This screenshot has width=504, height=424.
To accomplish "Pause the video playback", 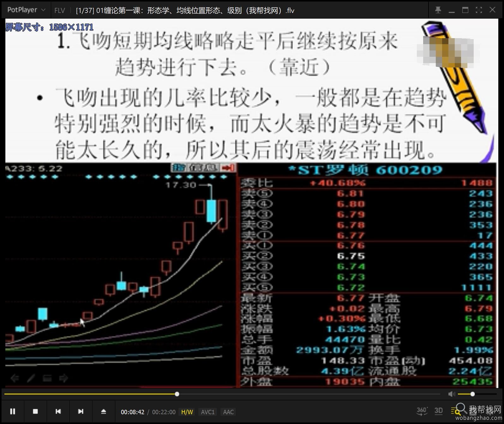I will pyautogui.click(x=13, y=411).
